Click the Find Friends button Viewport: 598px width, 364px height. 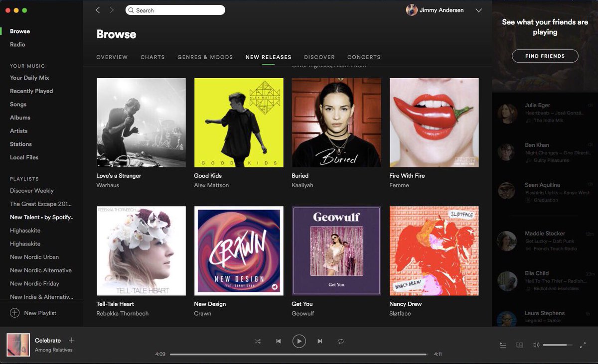[x=545, y=56]
